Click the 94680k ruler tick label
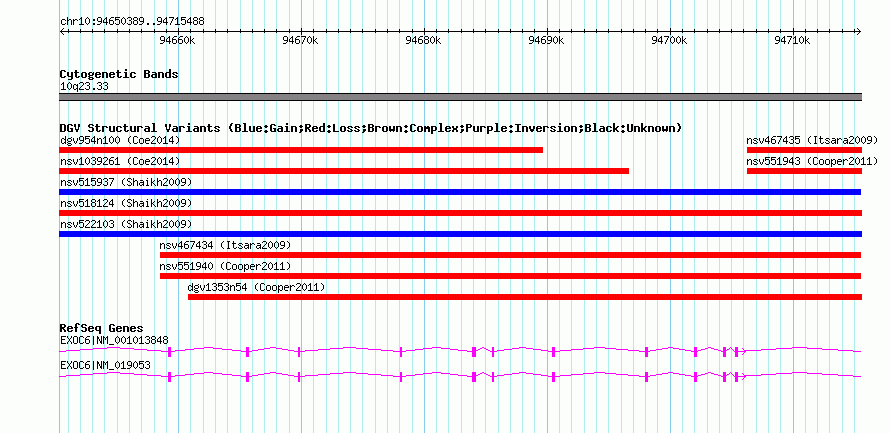The height and width of the screenshot is (433, 890). tap(423, 40)
